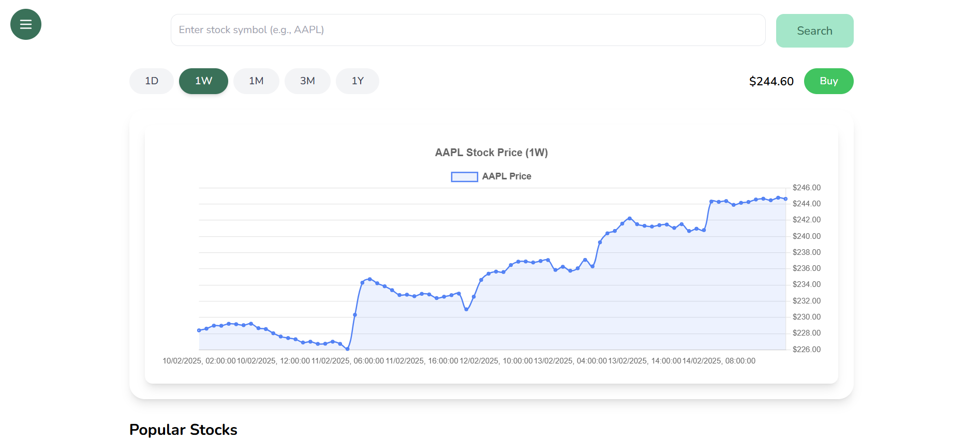Click the Popular Stocks heading
The image size is (980, 440).
(x=183, y=430)
